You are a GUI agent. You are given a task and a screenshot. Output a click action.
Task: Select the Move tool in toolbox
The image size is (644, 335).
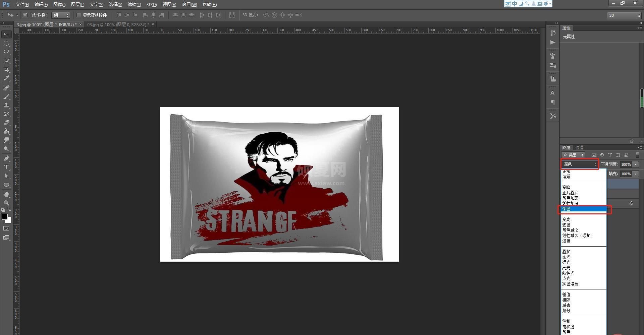[6, 34]
